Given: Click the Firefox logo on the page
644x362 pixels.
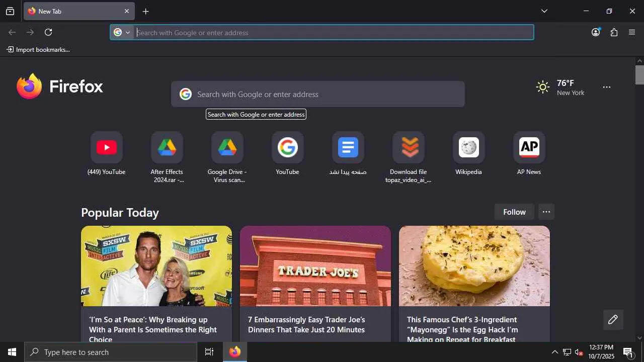Looking at the screenshot, I should click(x=60, y=86).
